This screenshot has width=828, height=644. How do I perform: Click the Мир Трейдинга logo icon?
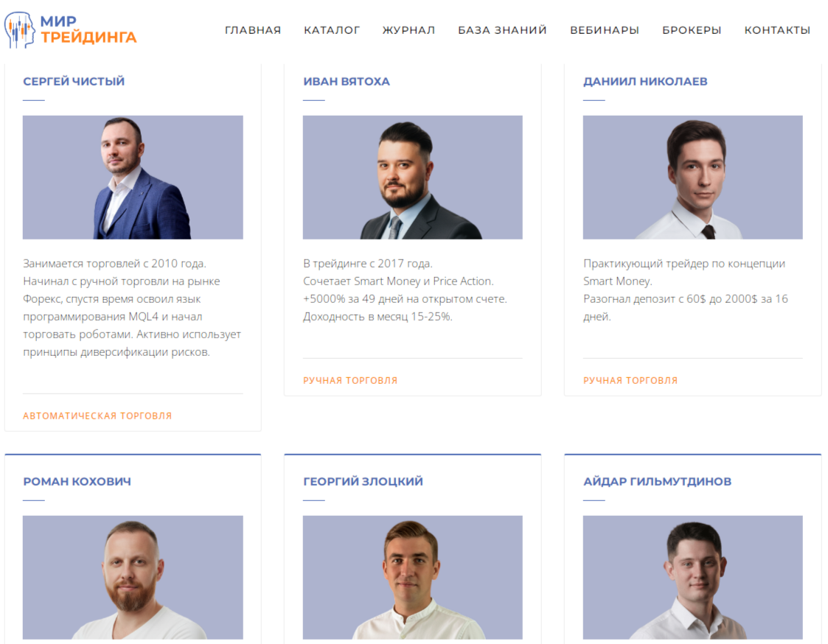19,30
